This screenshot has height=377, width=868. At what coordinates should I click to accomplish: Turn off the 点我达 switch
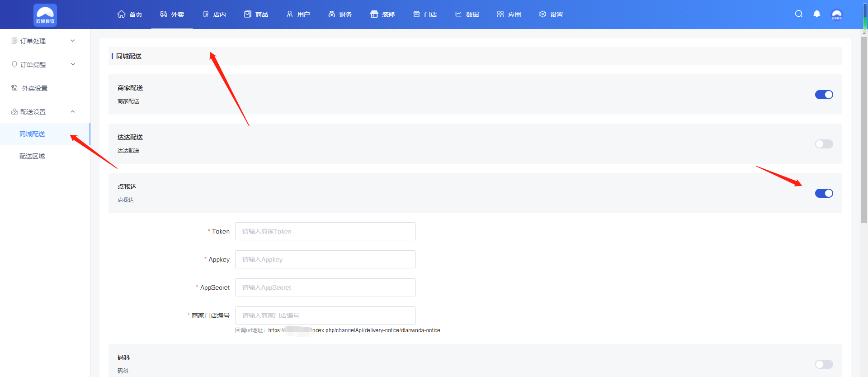point(824,193)
